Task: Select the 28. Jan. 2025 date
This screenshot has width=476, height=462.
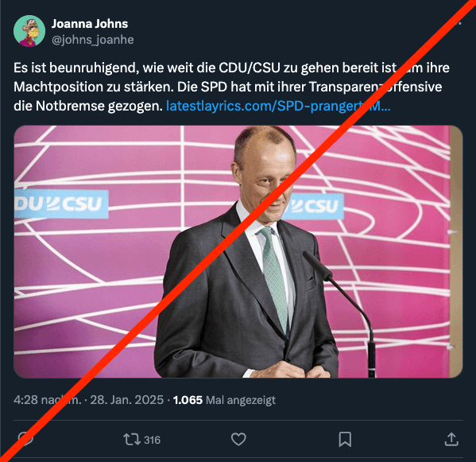Action: tap(127, 400)
